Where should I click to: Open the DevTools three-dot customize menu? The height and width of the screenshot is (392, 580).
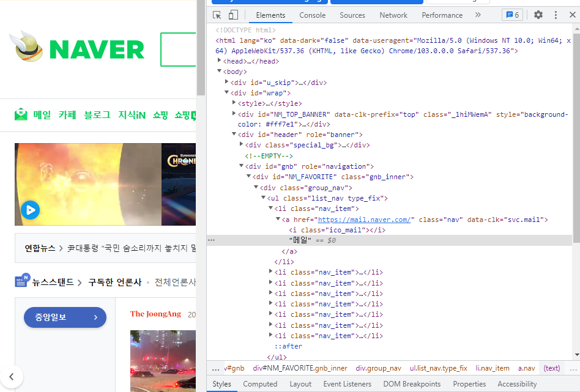556,15
